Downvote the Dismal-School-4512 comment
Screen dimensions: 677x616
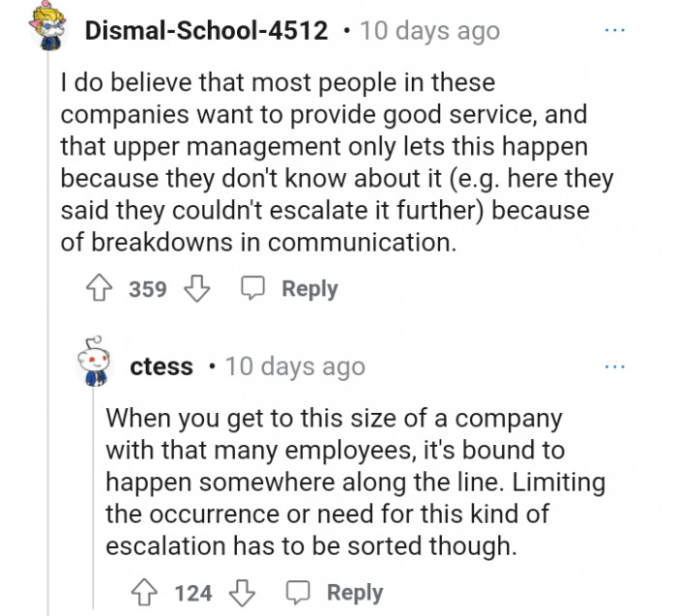point(197,289)
